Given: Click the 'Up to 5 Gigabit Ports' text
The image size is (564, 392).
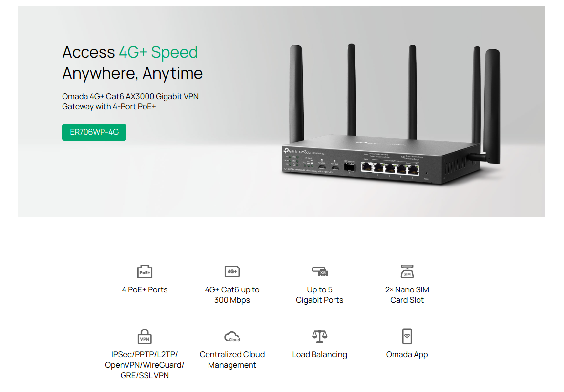Looking at the screenshot, I should pyautogui.click(x=319, y=295).
